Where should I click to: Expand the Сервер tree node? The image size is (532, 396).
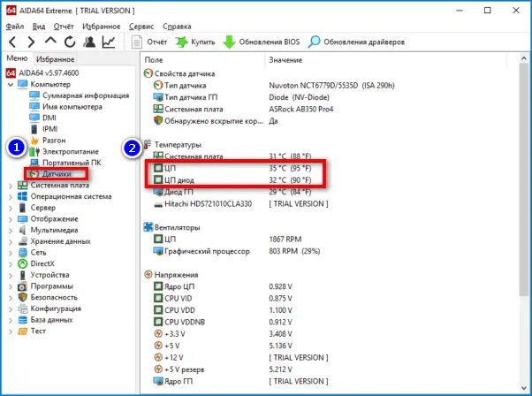11,208
